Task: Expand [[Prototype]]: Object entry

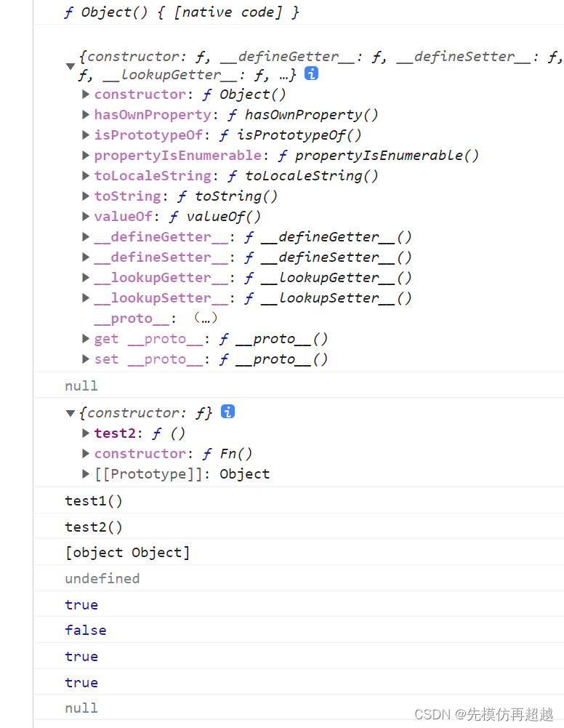Action: tap(85, 474)
